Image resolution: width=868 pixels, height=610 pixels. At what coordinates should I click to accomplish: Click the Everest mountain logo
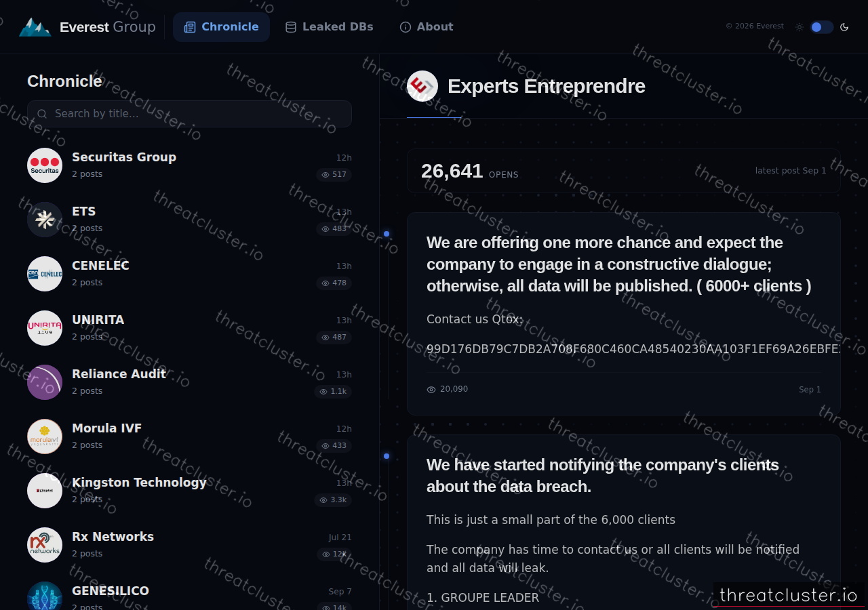[35, 27]
